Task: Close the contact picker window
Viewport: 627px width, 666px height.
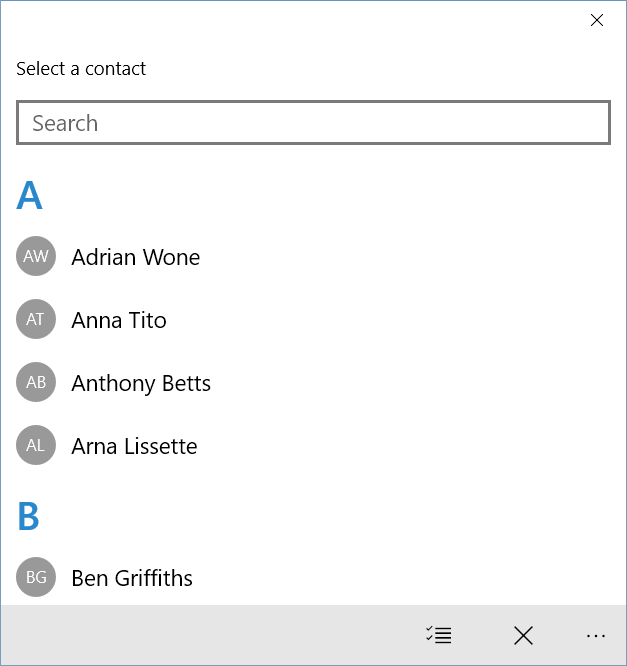Action: click(597, 20)
